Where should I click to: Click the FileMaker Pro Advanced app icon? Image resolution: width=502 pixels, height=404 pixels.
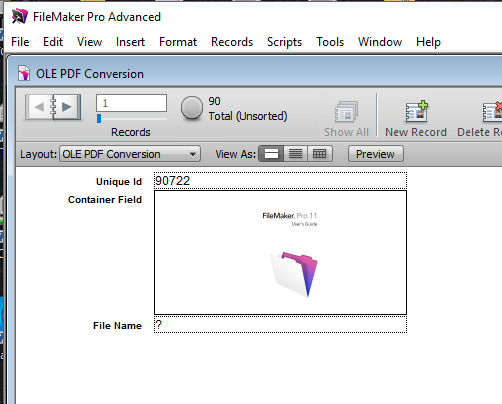20,17
